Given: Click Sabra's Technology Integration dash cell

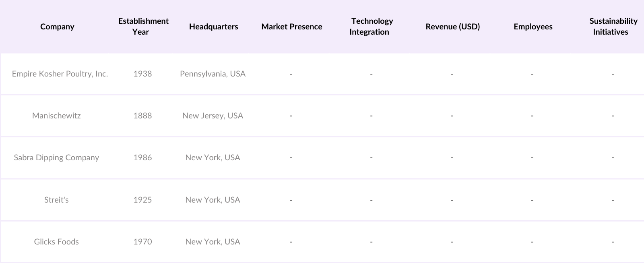Looking at the screenshot, I should (x=372, y=157).
